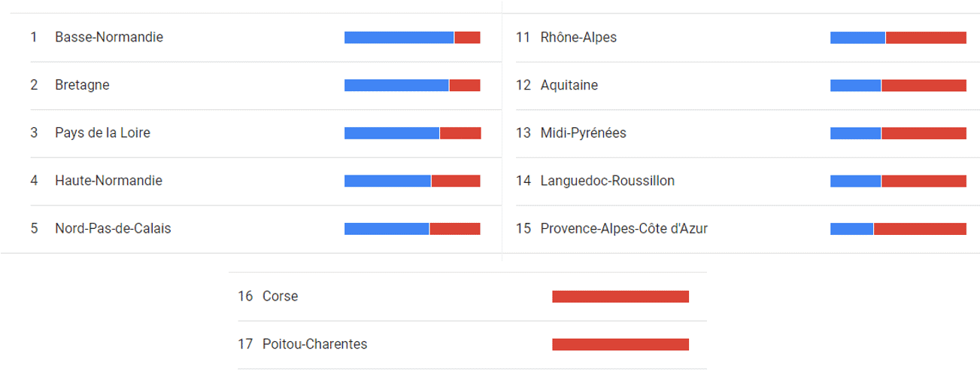This screenshot has width=980, height=384.
Task: Select the Basse-Normandie region row
Action: [x=255, y=38]
